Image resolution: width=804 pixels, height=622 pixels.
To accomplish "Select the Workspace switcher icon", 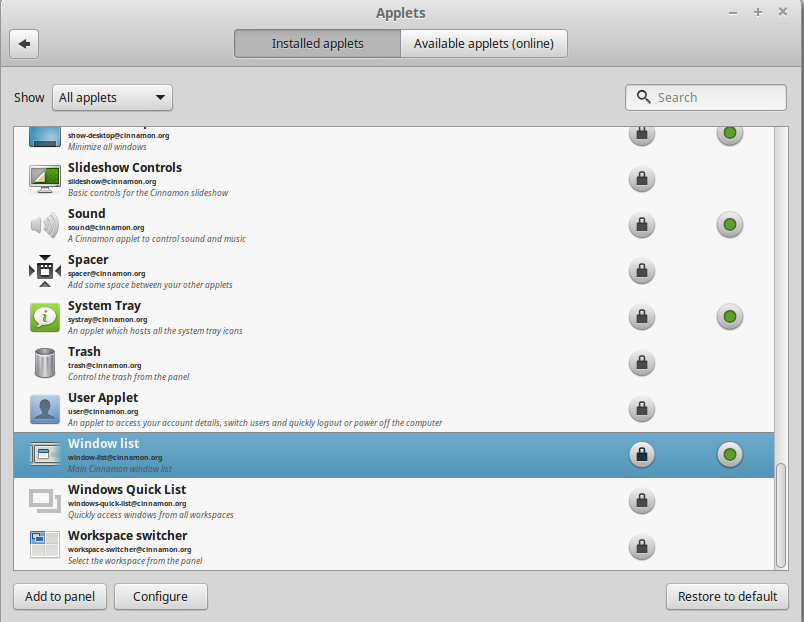I will [45, 544].
